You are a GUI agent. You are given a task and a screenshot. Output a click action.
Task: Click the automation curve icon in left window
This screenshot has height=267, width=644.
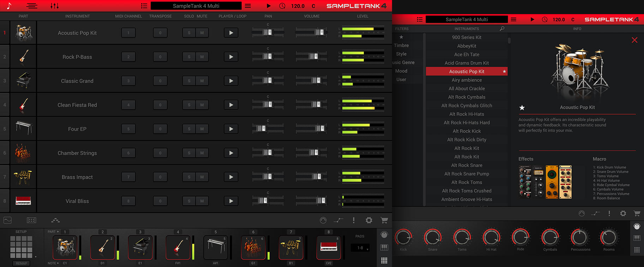coord(338,220)
